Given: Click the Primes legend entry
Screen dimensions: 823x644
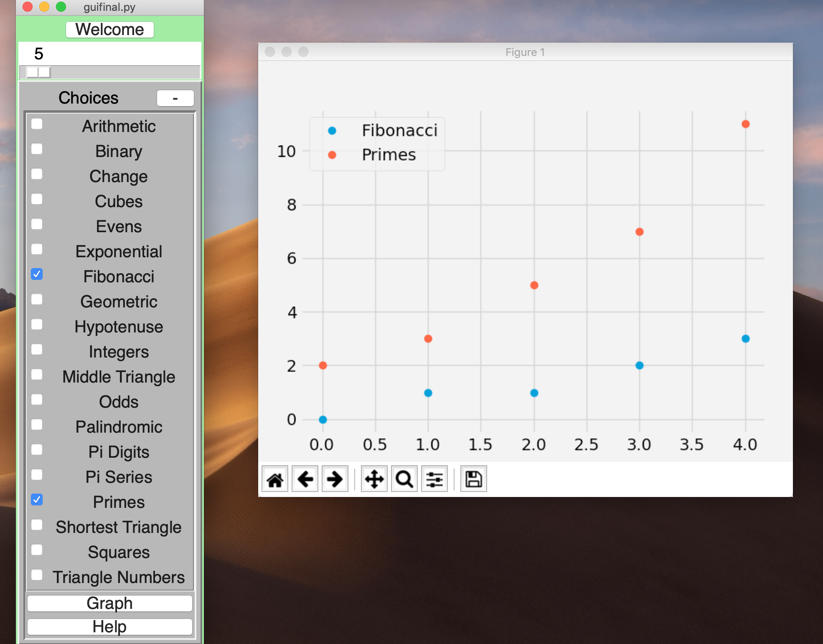Looking at the screenshot, I should [x=389, y=155].
